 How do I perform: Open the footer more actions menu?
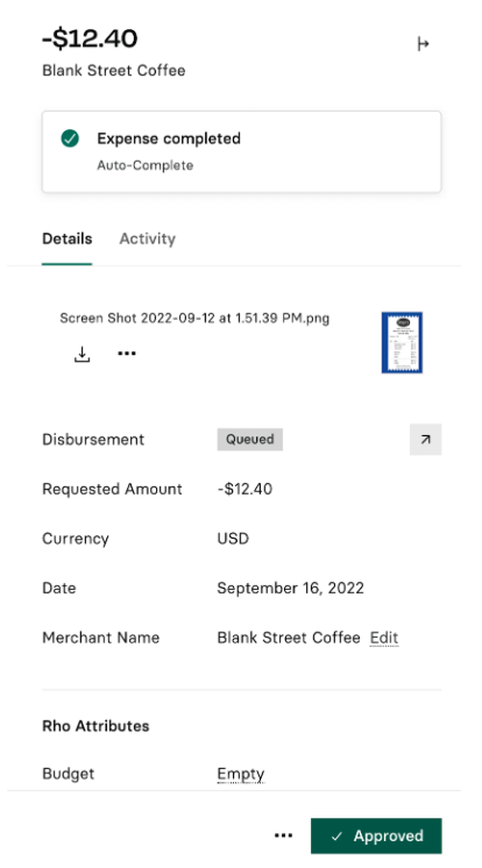[283, 835]
